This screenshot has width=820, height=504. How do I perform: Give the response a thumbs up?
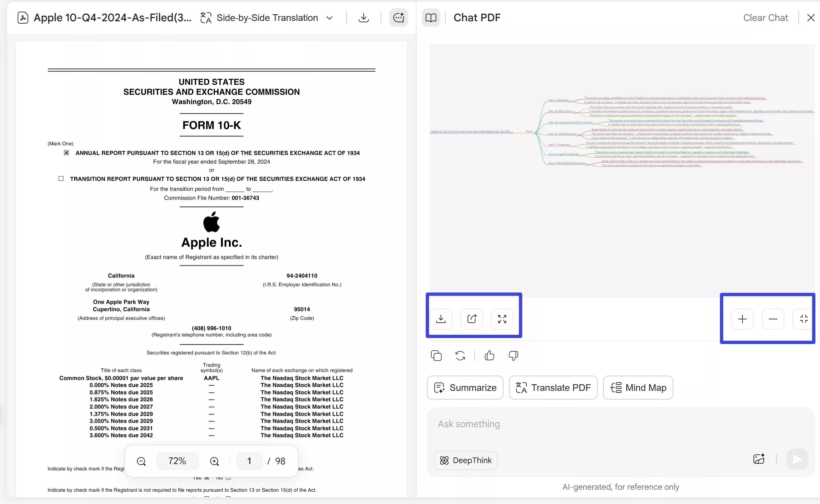(x=489, y=355)
